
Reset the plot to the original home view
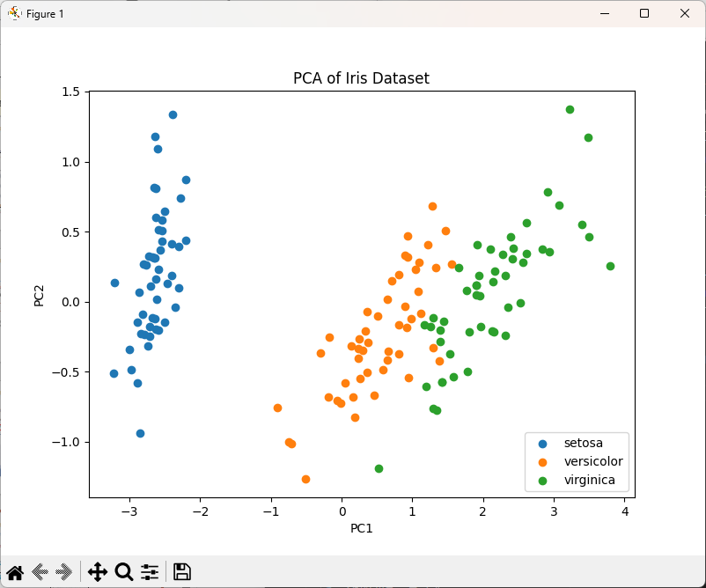15,571
